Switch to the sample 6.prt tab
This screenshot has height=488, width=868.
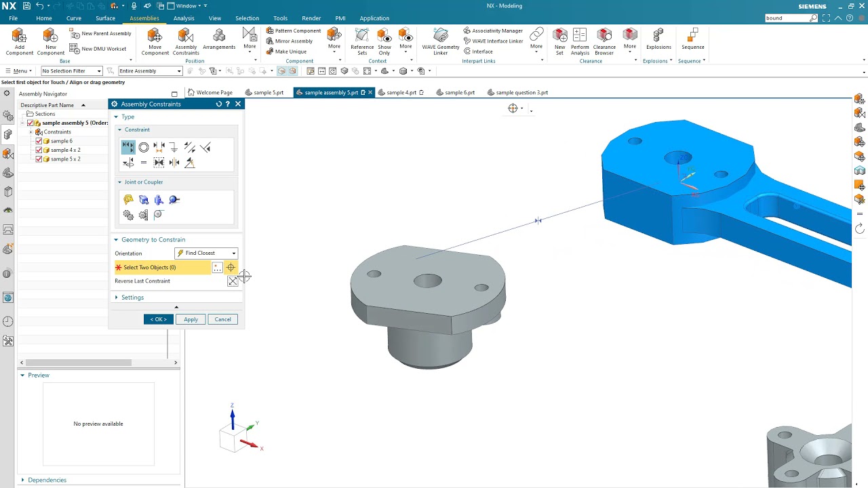pyautogui.click(x=456, y=92)
